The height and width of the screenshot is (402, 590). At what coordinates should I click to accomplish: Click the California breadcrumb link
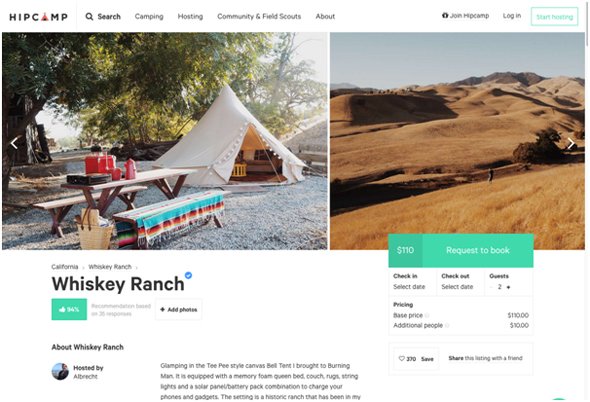pos(65,267)
